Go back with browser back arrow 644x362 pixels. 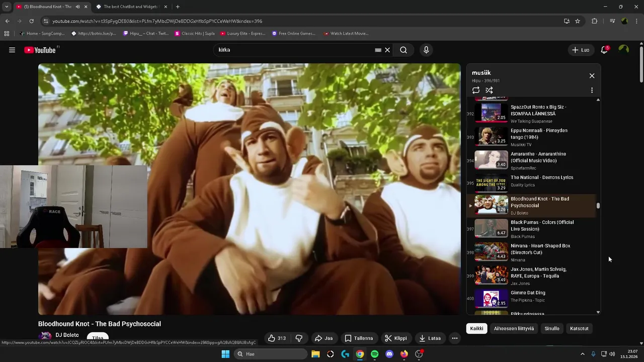[7, 21]
